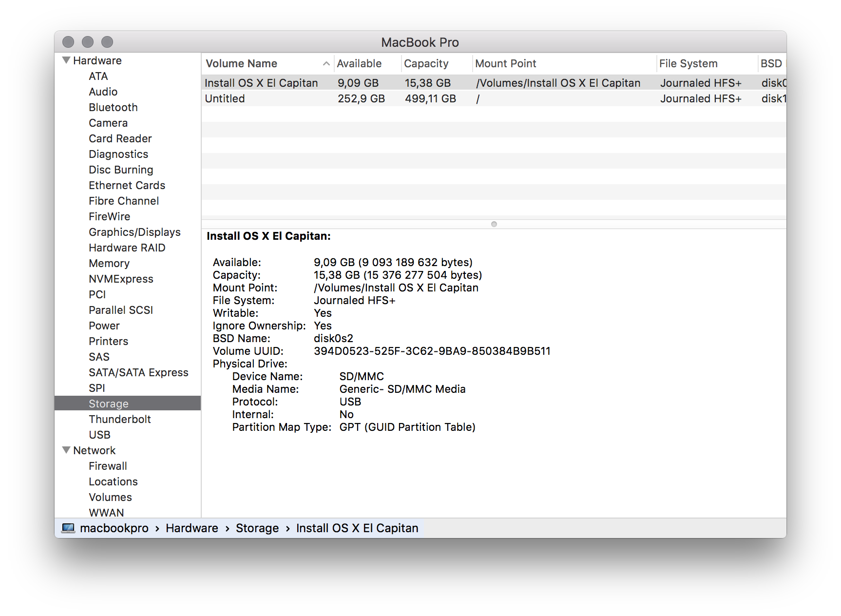Click the macbookpro computer icon in path bar
Image resolution: width=841 pixels, height=616 pixels.
click(68, 528)
